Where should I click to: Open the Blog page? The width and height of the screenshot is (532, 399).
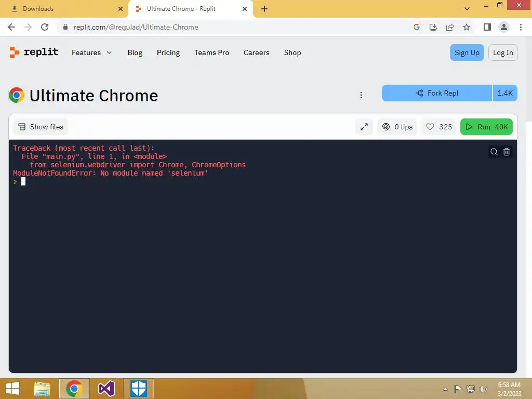point(135,52)
